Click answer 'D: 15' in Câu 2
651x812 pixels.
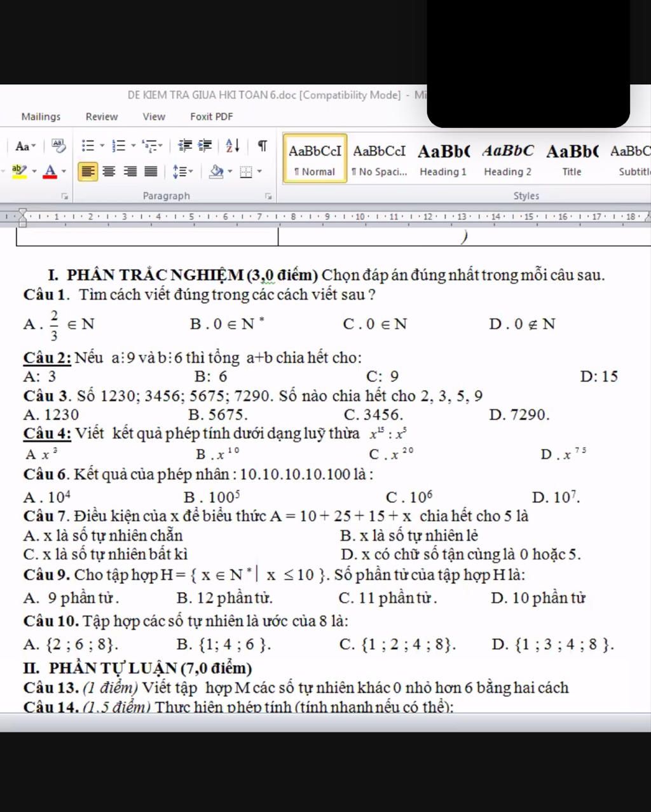(x=599, y=376)
